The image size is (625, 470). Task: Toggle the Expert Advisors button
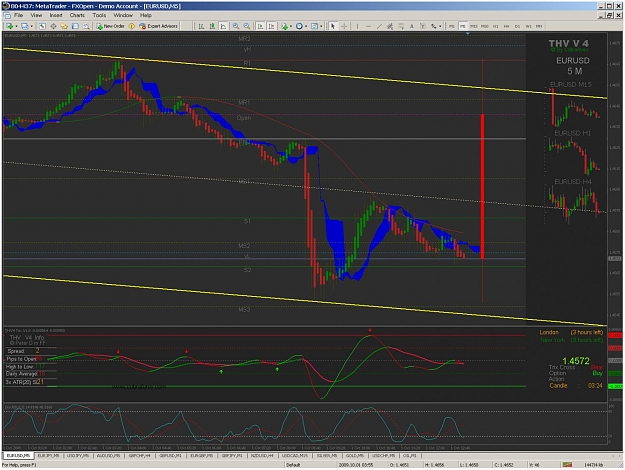[x=158, y=26]
